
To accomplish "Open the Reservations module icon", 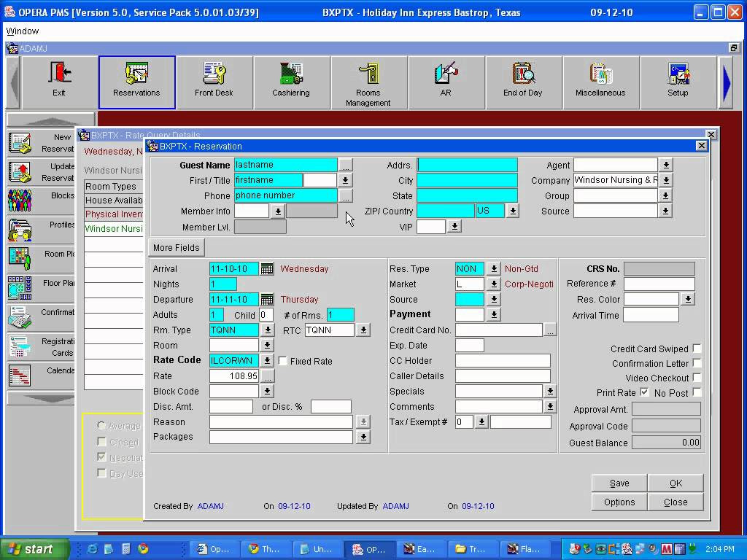I will point(136,82).
